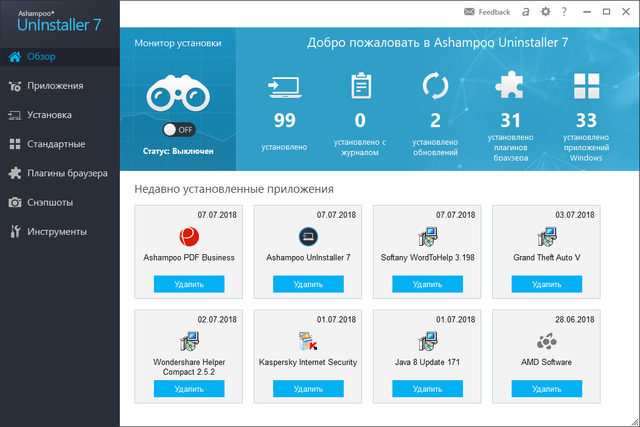Click Удалить for Grand Theft Auto V

[547, 284]
